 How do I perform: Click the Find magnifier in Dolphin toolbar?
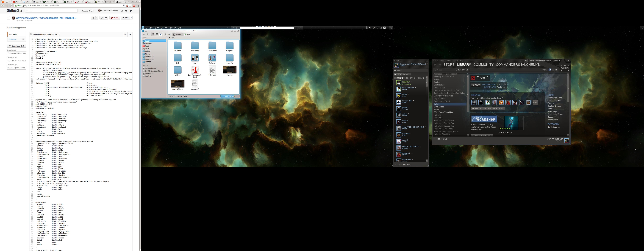(168, 35)
